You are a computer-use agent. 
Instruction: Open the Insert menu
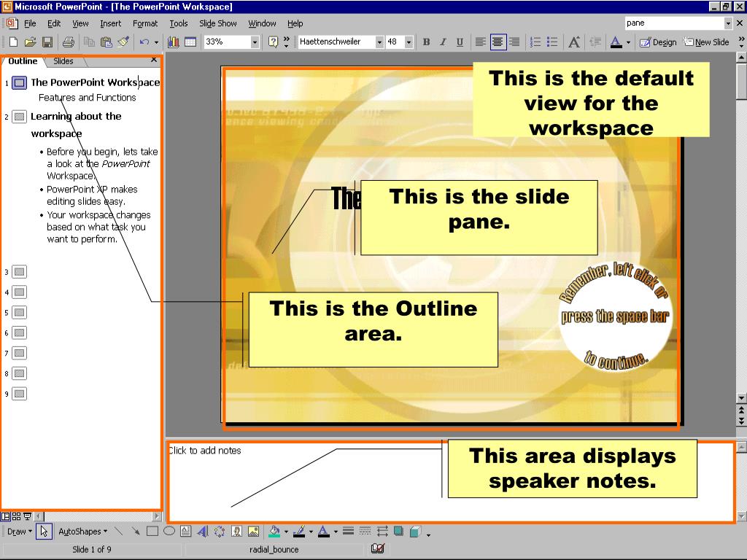tap(111, 23)
